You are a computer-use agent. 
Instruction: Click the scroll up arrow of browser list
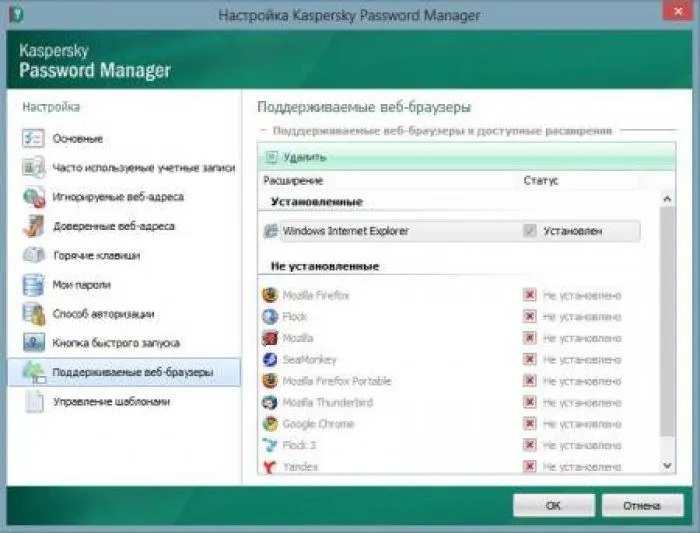pos(667,199)
